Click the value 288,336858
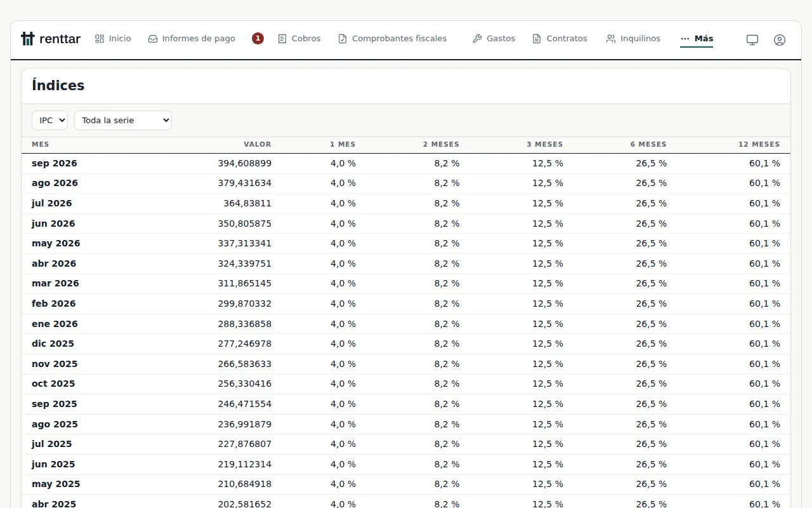This screenshot has height=508, width=812. [x=245, y=324]
